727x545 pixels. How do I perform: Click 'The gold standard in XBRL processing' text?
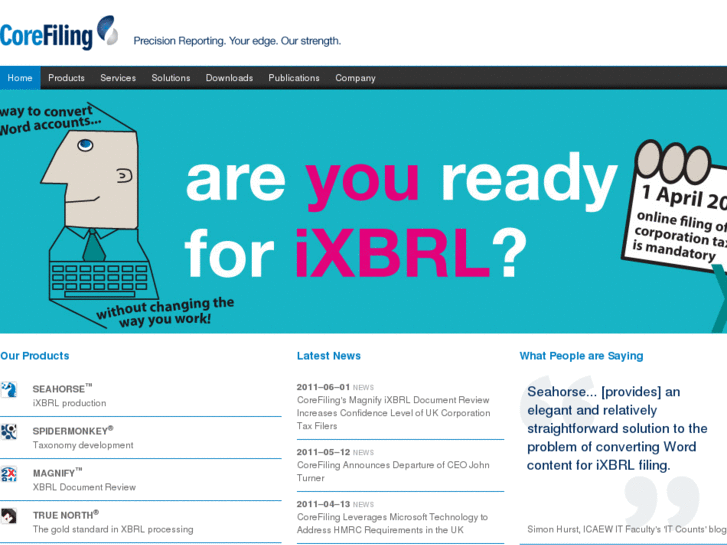click(113, 529)
